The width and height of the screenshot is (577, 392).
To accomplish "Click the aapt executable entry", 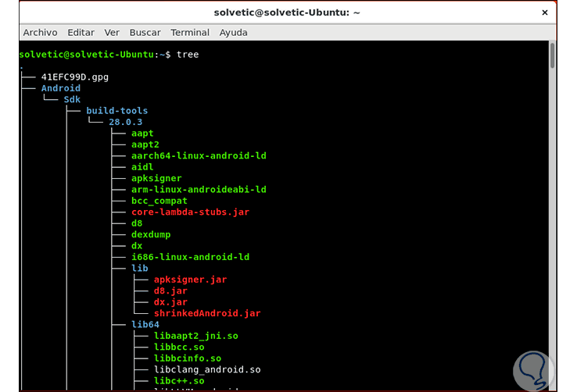I will click(x=142, y=134).
